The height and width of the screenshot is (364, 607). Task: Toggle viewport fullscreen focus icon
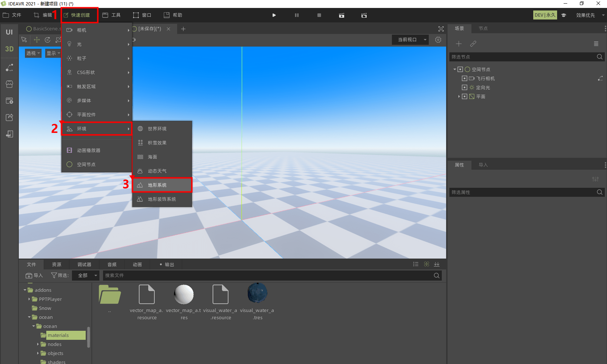[441, 29]
